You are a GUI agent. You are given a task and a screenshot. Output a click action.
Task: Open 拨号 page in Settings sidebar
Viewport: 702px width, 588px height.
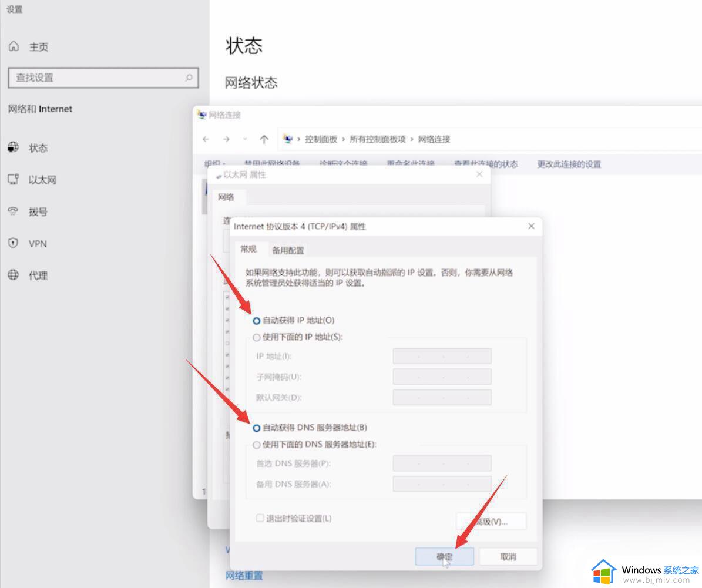tap(38, 211)
